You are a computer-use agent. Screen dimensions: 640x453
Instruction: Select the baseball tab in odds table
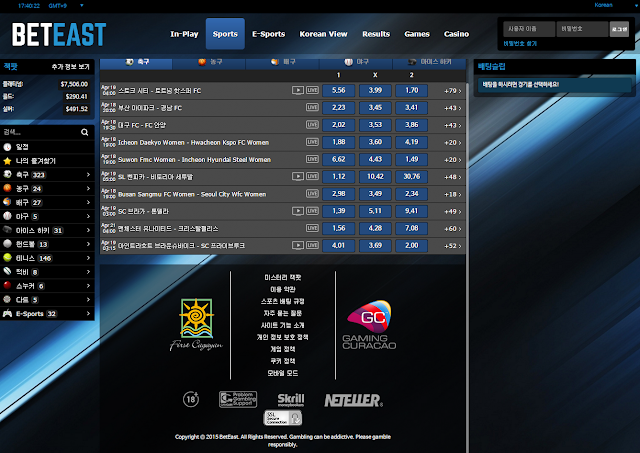356,62
